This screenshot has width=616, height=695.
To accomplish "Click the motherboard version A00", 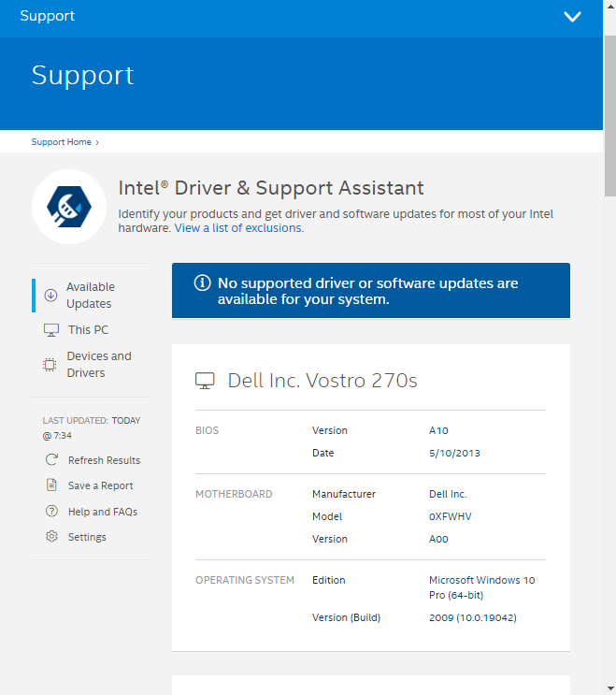I will click(x=438, y=539).
